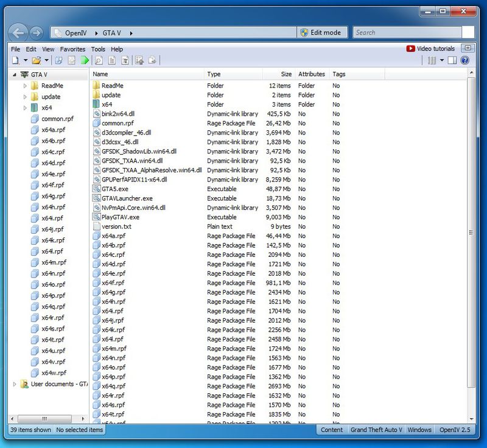Click the file list vertical scrollbar thumb

(x=471, y=233)
